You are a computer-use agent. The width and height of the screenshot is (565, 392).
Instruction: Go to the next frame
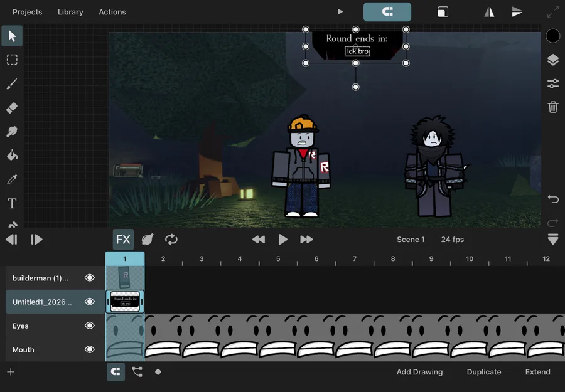pyautogui.click(x=36, y=240)
